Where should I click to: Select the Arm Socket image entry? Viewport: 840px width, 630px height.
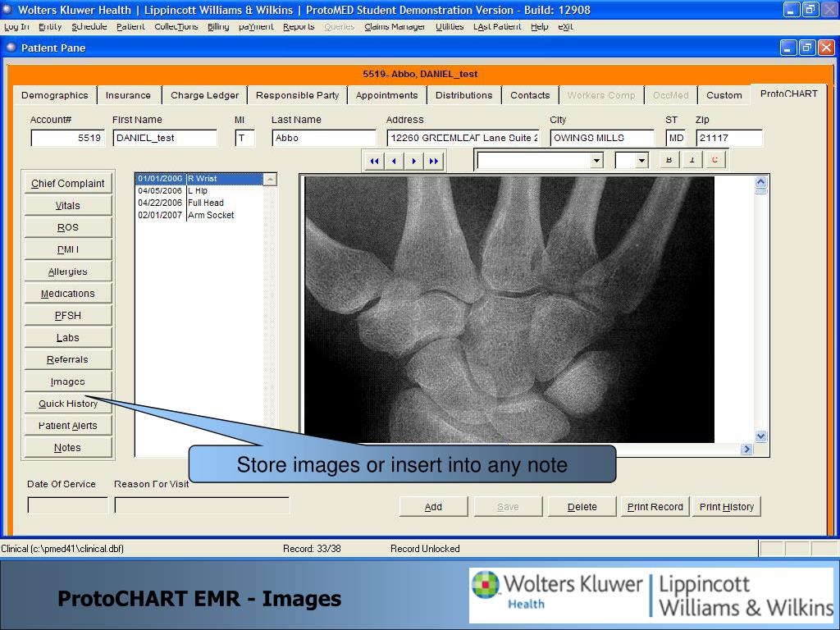pos(199,216)
